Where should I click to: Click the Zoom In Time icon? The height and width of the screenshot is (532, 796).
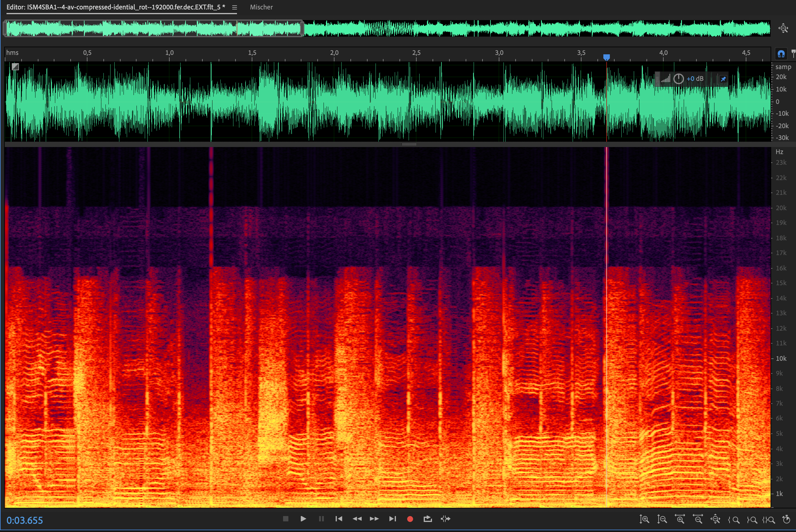pos(680,519)
